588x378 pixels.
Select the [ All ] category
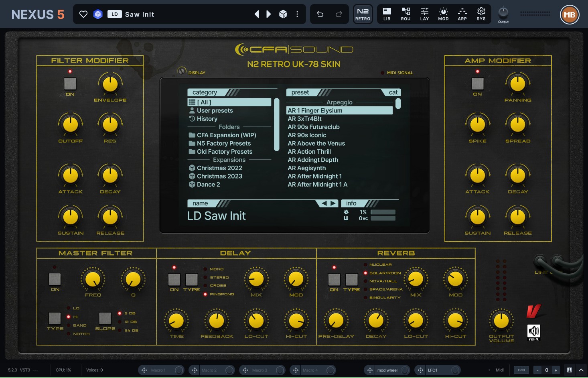pos(229,102)
